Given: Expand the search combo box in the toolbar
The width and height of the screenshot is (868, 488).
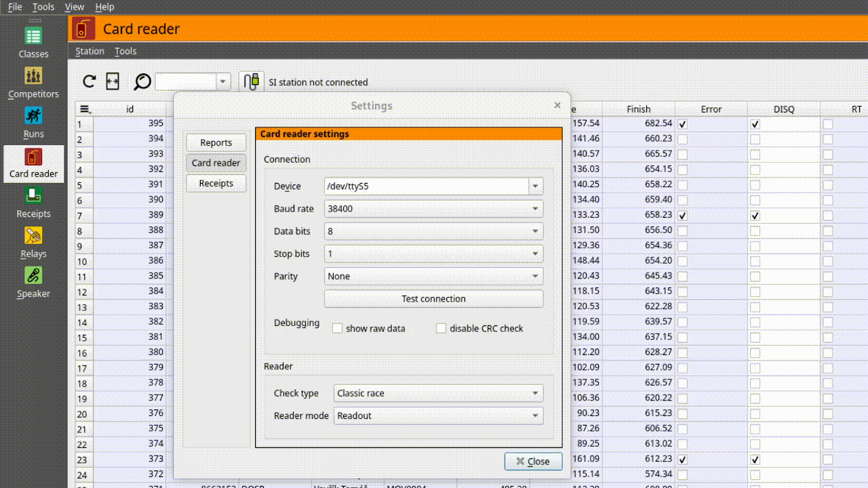Looking at the screenshot, I should (x=224, y=82).
